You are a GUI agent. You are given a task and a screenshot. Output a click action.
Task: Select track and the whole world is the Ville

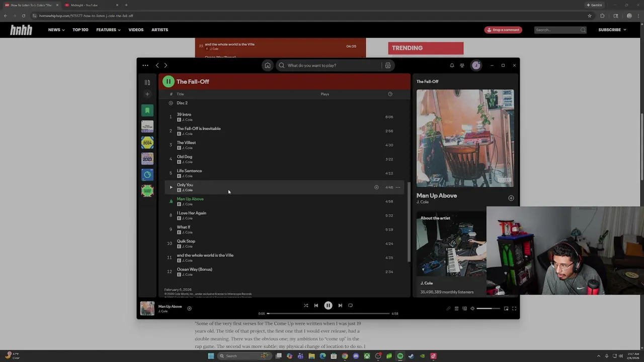pos(284,257)
